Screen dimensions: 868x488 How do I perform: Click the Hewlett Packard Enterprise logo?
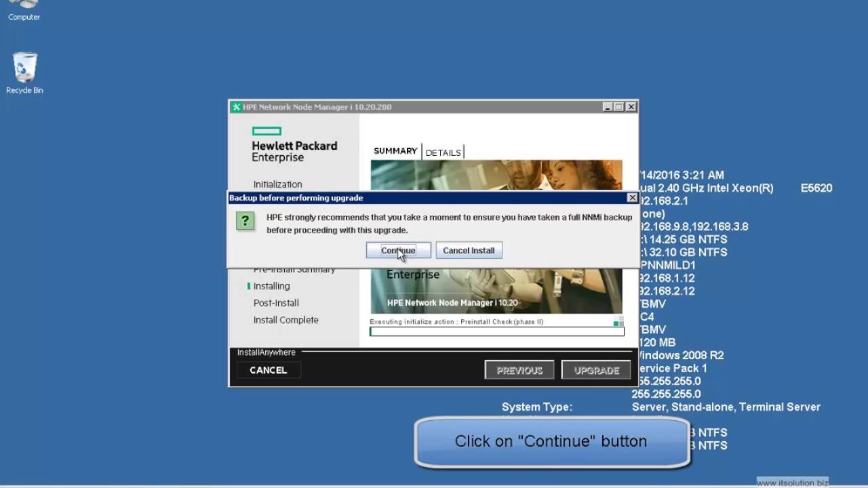click(294, 144)
